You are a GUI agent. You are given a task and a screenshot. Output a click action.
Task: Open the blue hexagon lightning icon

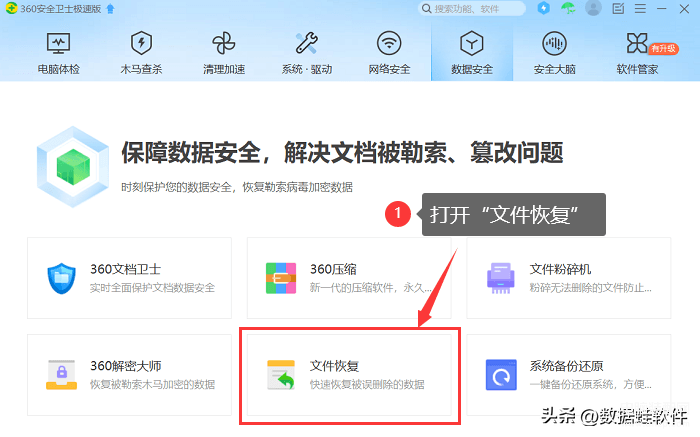[x=543, y=8]
